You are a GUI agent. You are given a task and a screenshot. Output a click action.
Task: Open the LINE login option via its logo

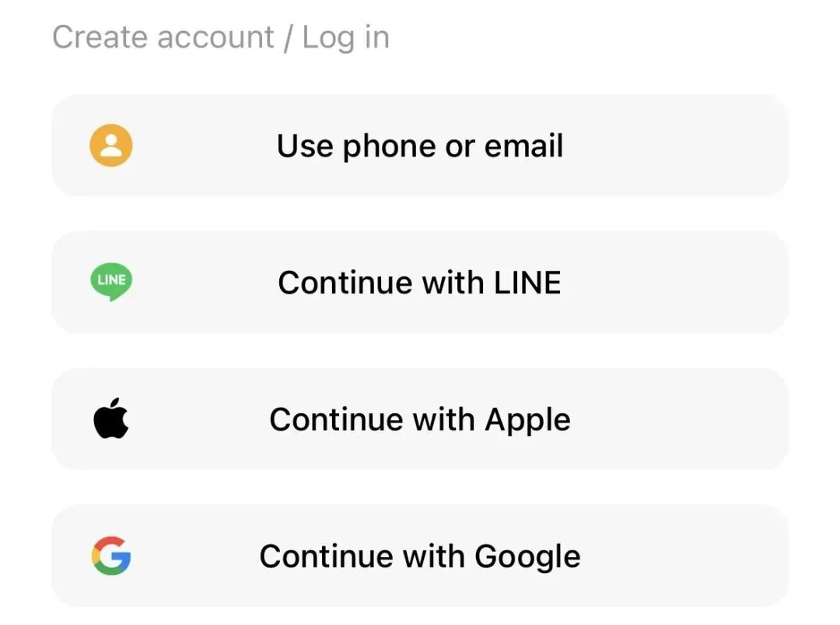coord(111,282)
